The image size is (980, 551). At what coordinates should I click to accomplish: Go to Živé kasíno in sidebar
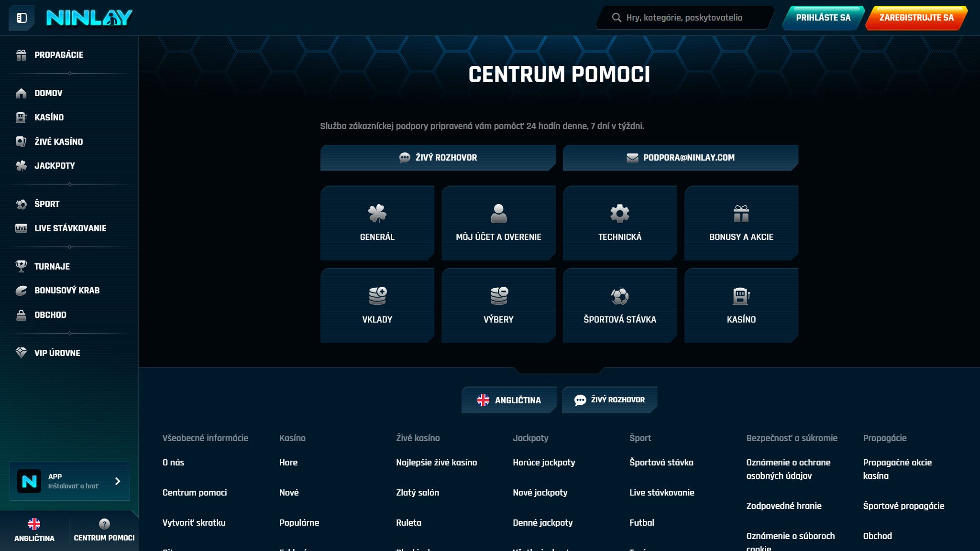tap(58, 141)
